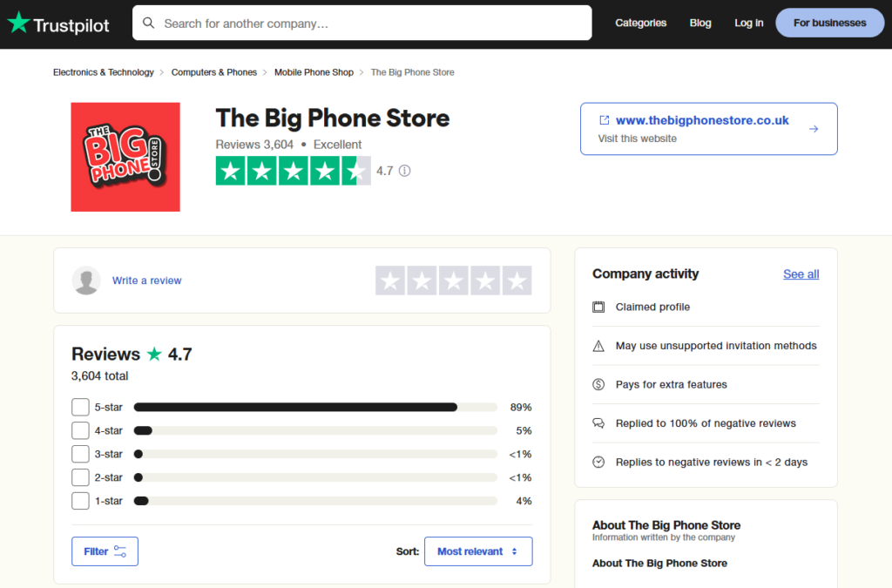This screenshot has height=588, width=892.
Task: Select the fourth empty star rating
Action: point(486,280)
